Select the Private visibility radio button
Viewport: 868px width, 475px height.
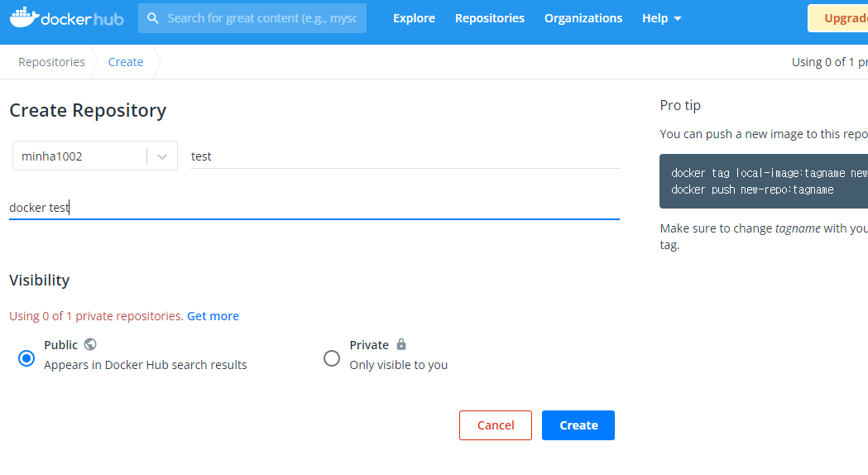tap(332, 358)
